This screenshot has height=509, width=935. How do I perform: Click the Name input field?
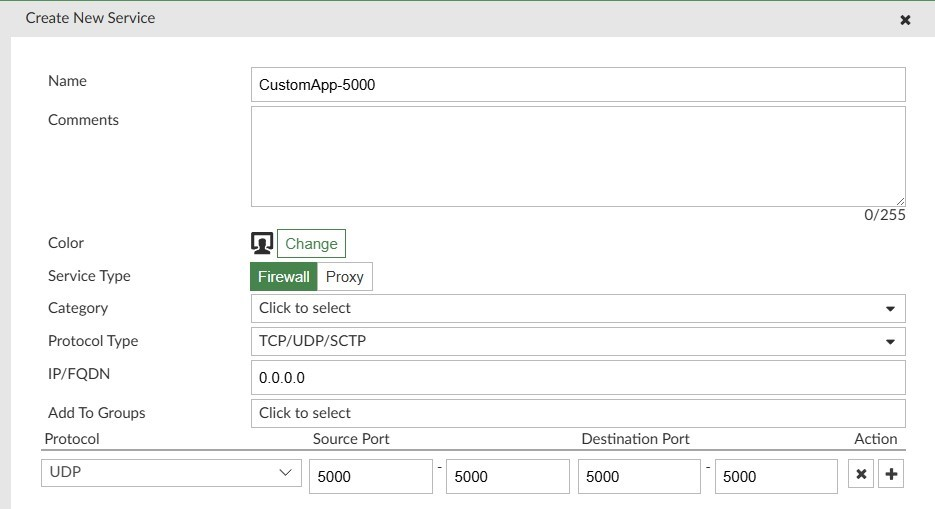tap(577, 85)
